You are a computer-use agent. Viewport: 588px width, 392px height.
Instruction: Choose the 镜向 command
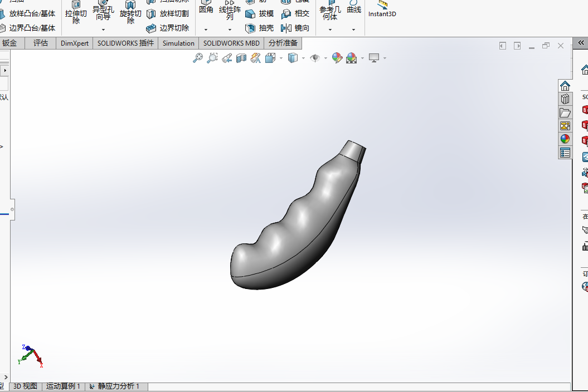tap(295, 28)
